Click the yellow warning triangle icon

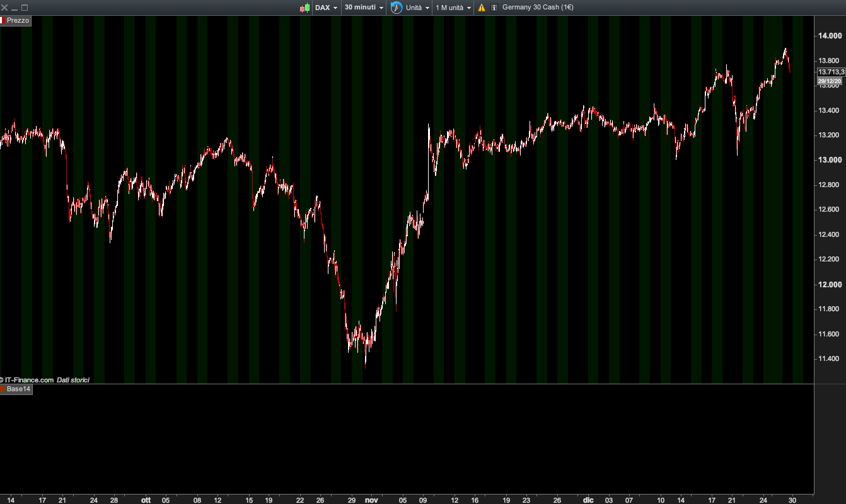[482, 8]
